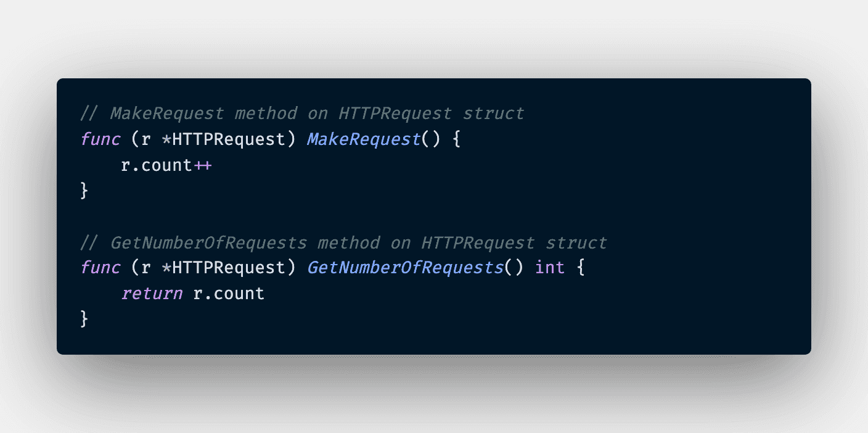Click the r.count increment statement
Viewport: 868px width, 433px height.
(x=166, y=165)
